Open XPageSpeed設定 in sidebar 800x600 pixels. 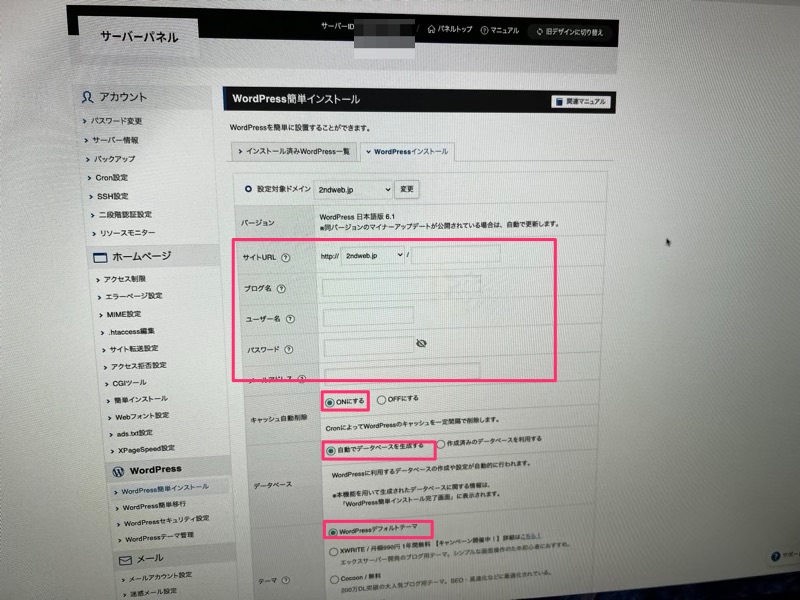tap(146, 450)
